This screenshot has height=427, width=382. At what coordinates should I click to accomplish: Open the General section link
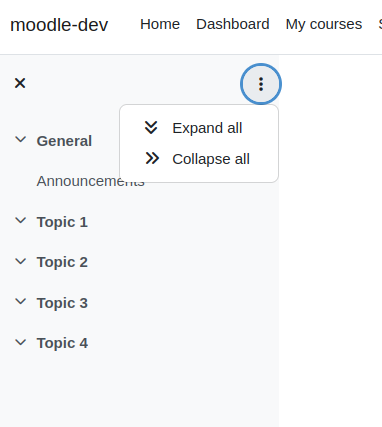64,141
